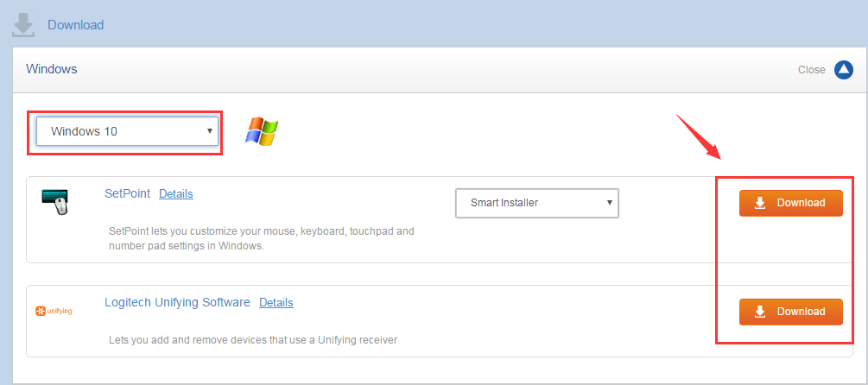Click the SetPoint title link

coord(127,194)
